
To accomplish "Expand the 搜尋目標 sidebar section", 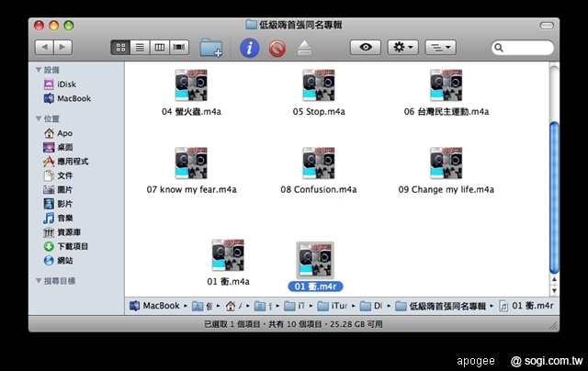I will 39,281.
